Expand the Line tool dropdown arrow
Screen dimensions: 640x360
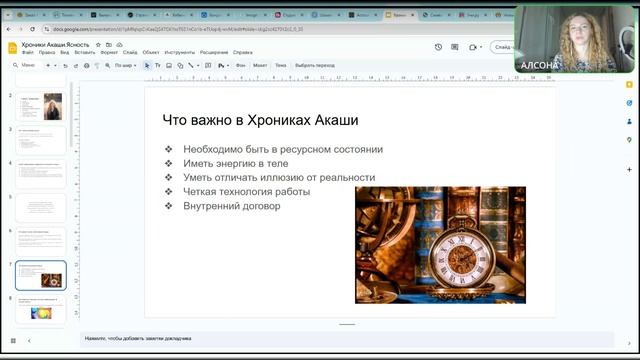pyautogui.click(x=198, y=65)
